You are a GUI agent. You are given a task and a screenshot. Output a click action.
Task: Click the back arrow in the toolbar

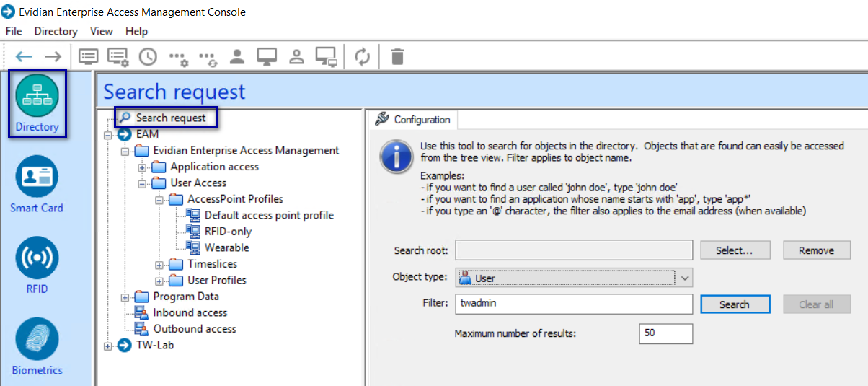tap(24, 56)
